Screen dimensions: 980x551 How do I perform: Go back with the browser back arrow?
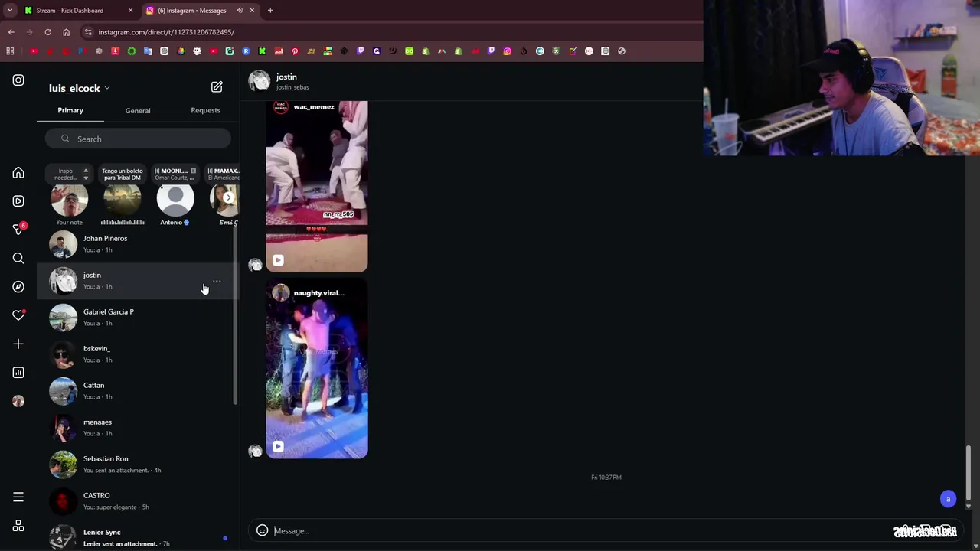[x=11, y=32]
